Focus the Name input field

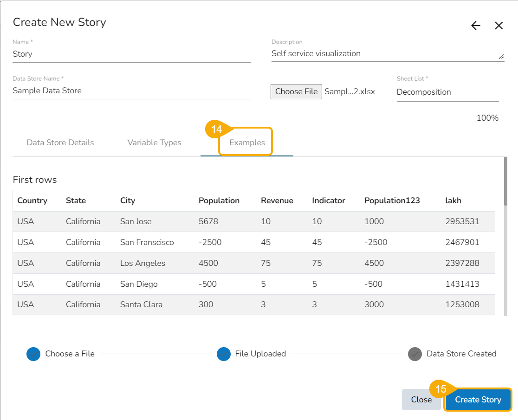[x=131, y=54]
